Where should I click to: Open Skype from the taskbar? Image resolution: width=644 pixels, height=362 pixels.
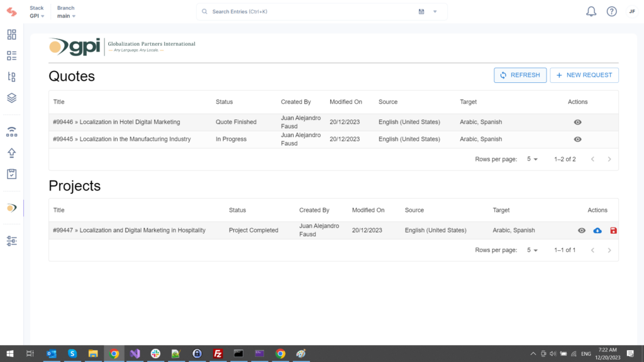click(x=72, y=353)
